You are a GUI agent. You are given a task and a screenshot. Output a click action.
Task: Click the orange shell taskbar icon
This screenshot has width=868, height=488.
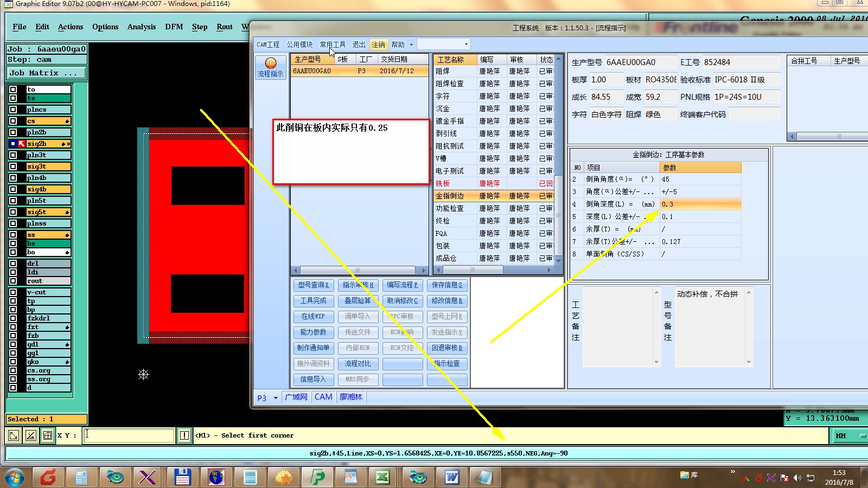coord(284,477)
